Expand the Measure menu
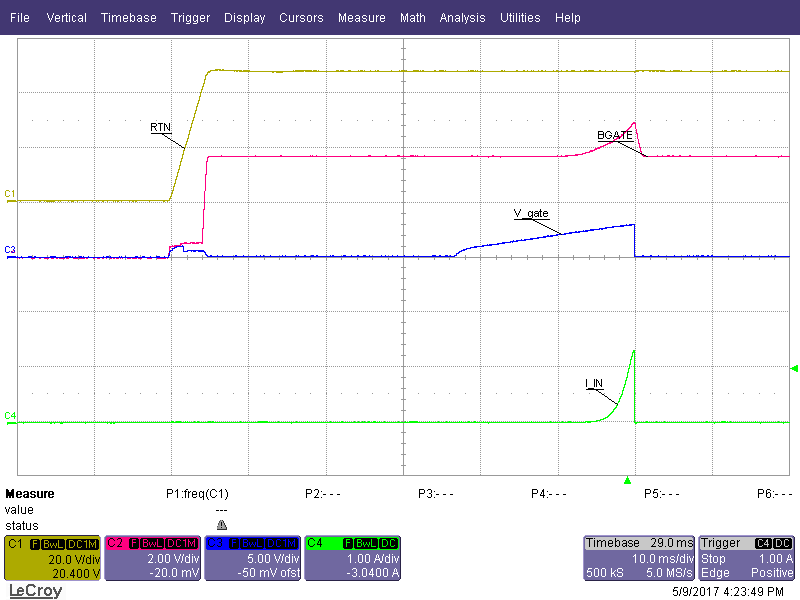This screenshot has height=600, width=800. coord(361,18)
